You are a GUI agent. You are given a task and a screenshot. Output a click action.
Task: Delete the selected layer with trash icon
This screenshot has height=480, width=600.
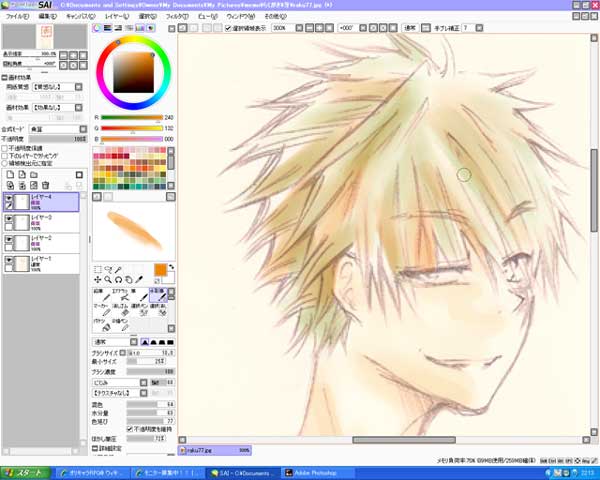coord(46,185)
